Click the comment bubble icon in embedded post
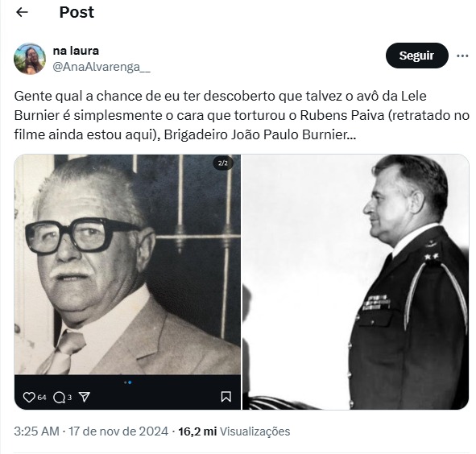This screenshot has height=454, width=476. click(x=59, y=398)
